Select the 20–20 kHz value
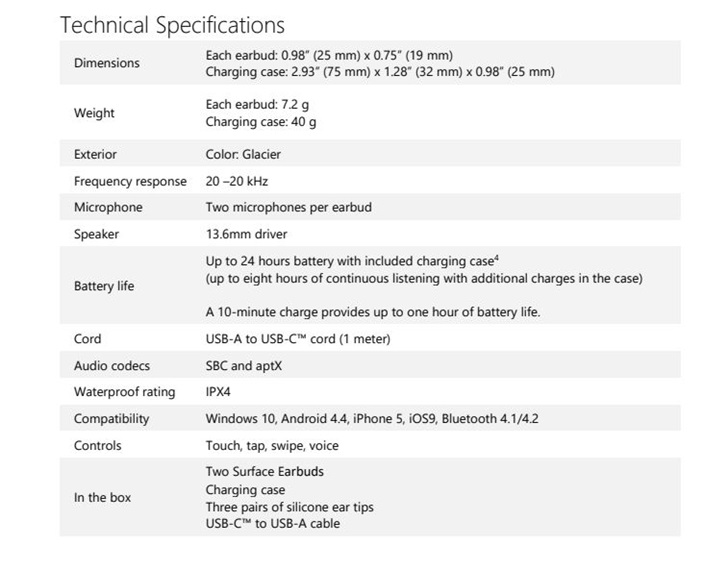The width and height of the screenshot is (728, 570). (237, 181)
